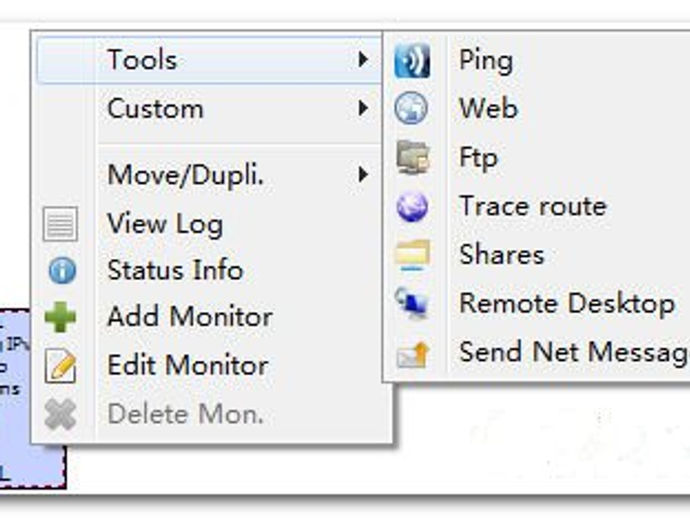Click the blue Status Info icon

pos(62,270)
